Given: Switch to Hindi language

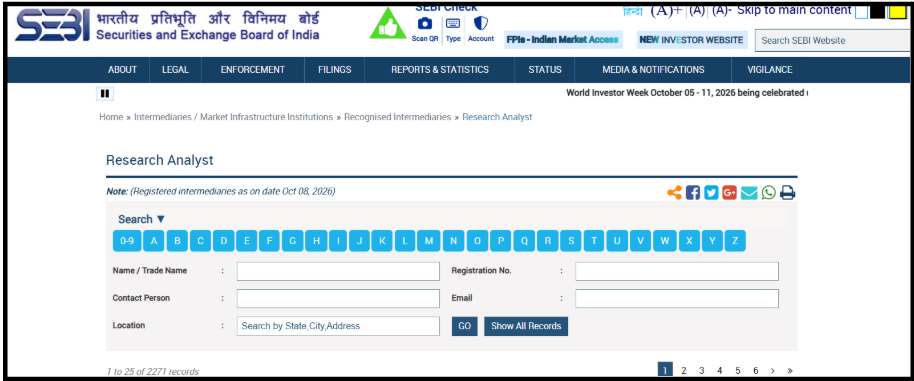Looking at the screenshot, I should [632, 11].
